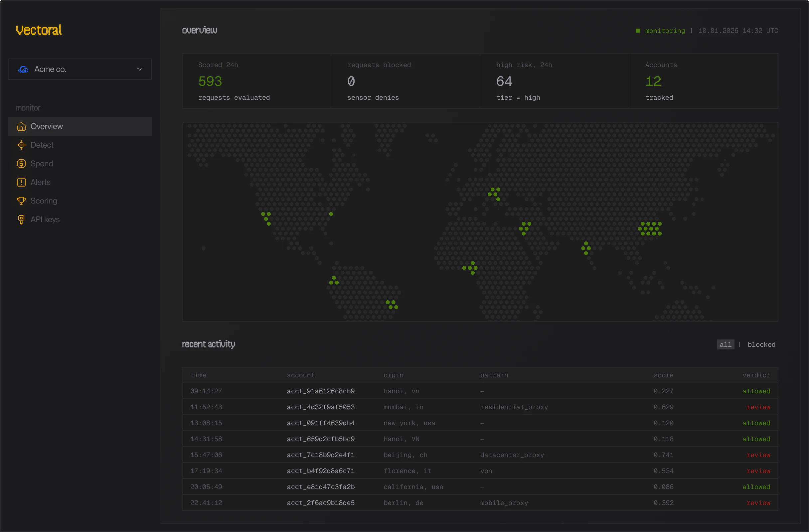
Task: Select account acct_659d2cfb5bc9
Action: coord(321,439)
